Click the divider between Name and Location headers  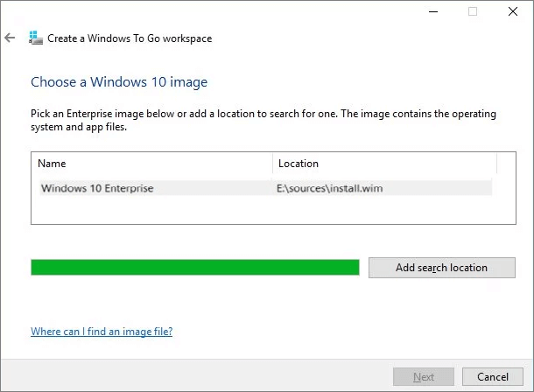pos(273,164)
